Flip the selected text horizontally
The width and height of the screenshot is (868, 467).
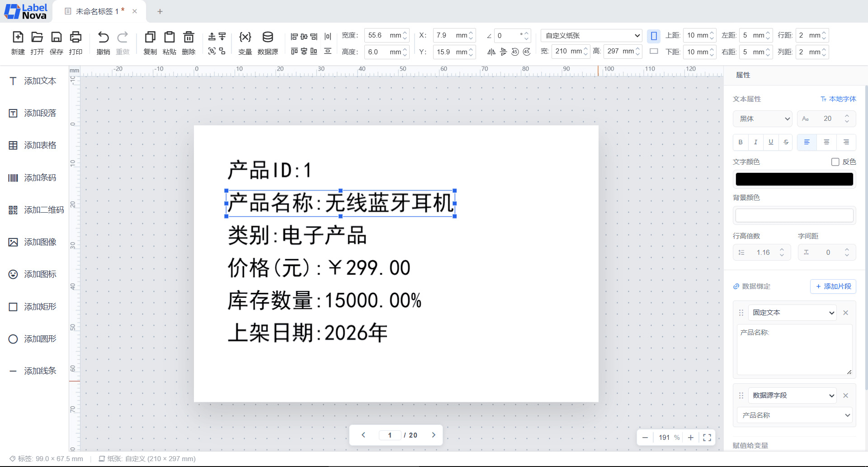click(x=491, y=52)
